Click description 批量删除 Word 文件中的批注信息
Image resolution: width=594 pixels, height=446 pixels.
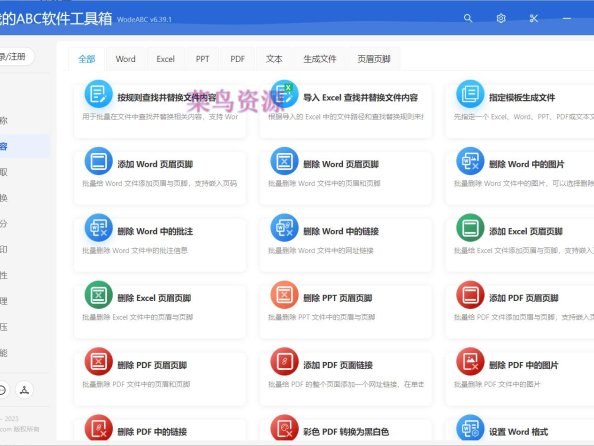(x=135, y=251)
